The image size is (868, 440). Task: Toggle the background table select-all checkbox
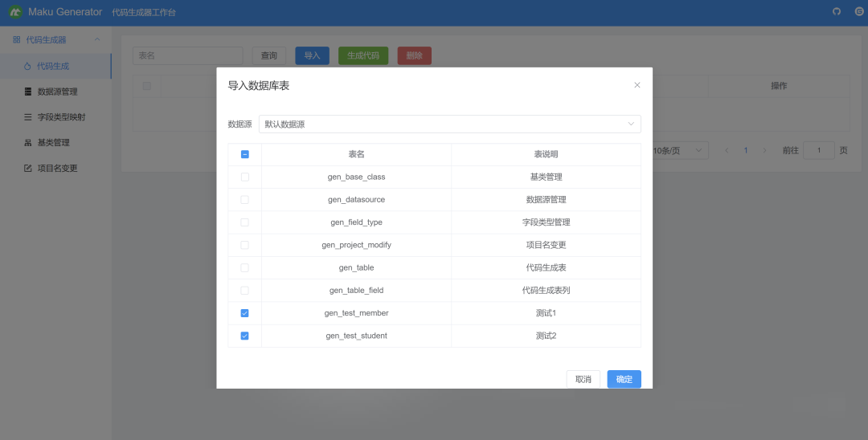(147, 86)
